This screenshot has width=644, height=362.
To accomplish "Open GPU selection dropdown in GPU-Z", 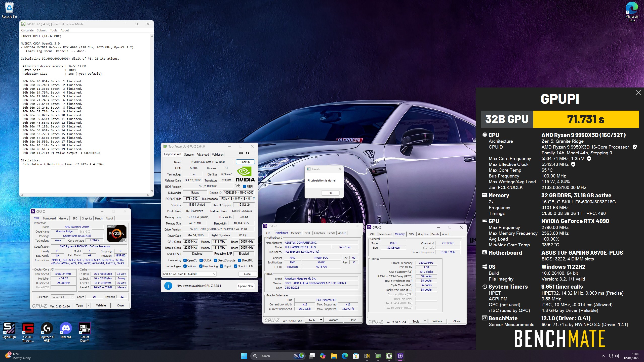I will [x=189, y=274].
